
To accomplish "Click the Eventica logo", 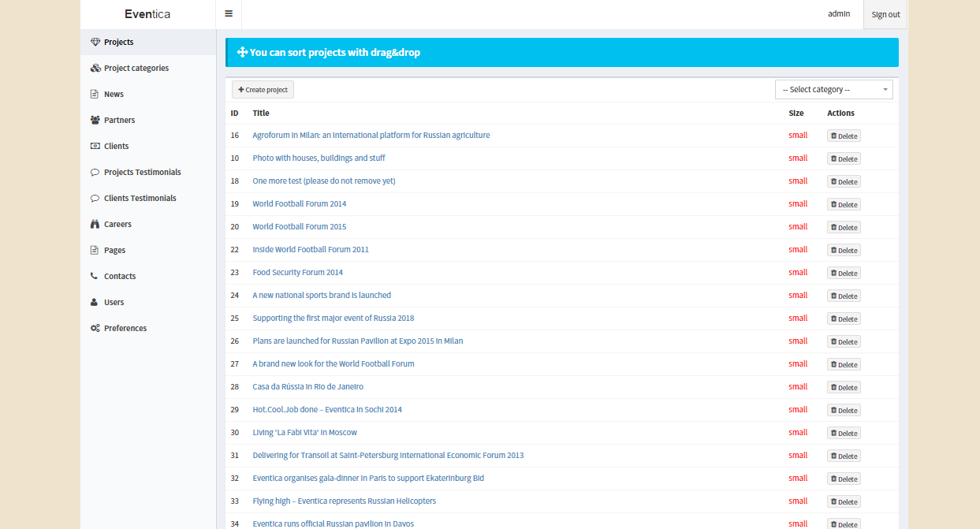I will tap(147, 14).
